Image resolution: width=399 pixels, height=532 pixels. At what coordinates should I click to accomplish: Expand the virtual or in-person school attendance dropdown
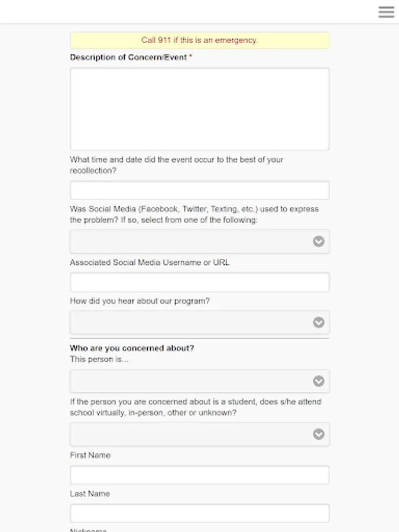[200, 434]
